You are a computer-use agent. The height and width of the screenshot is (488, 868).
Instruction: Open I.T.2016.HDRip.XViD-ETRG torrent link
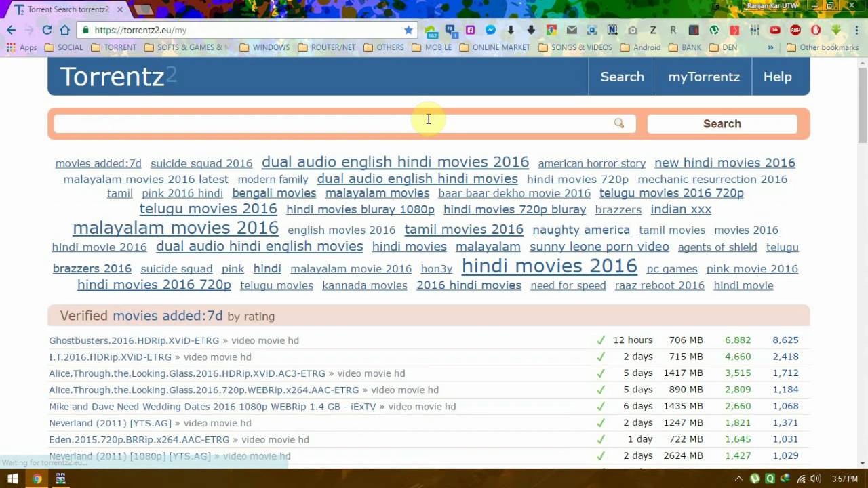(x=110, y=357)
